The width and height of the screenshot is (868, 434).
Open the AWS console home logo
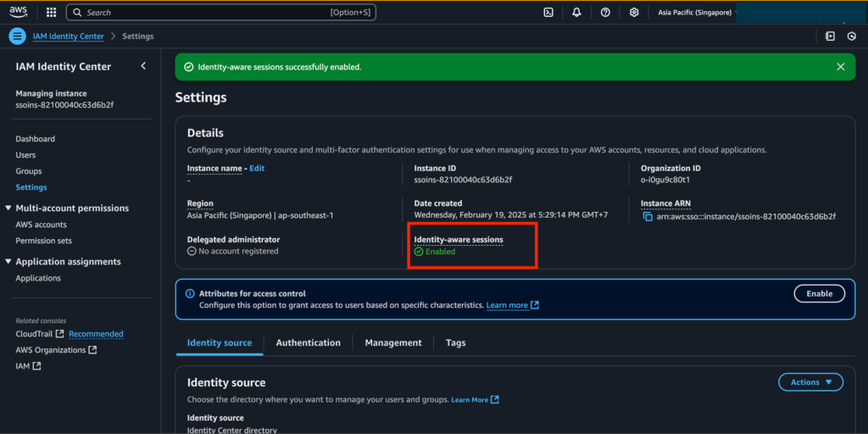19,12
